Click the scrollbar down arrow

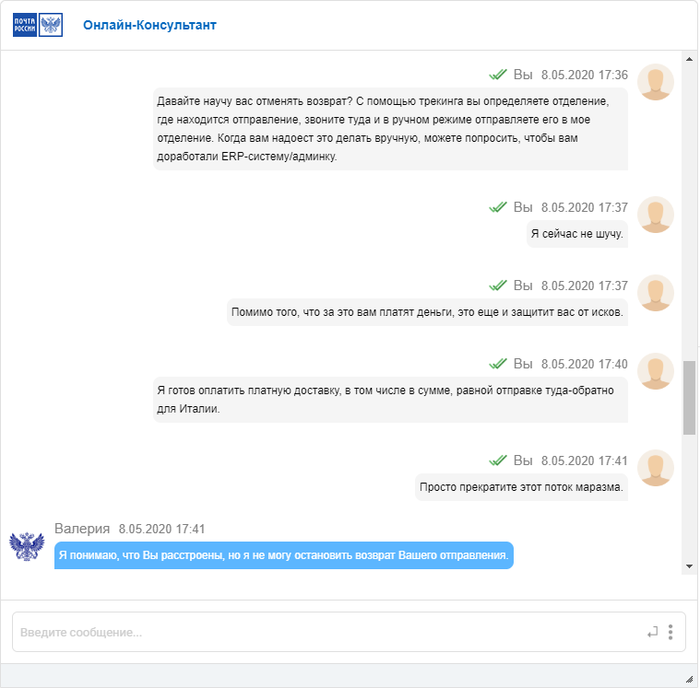689,567
